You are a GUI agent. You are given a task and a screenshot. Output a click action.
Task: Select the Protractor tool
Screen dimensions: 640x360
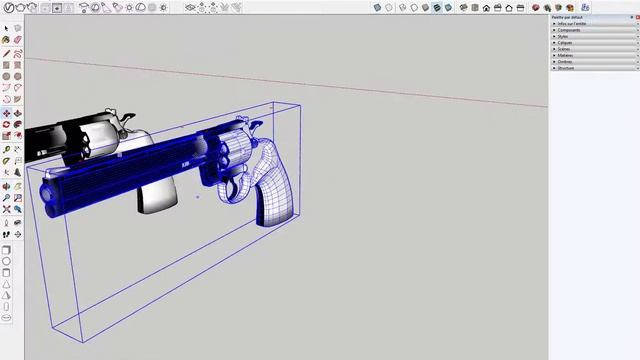6,161
